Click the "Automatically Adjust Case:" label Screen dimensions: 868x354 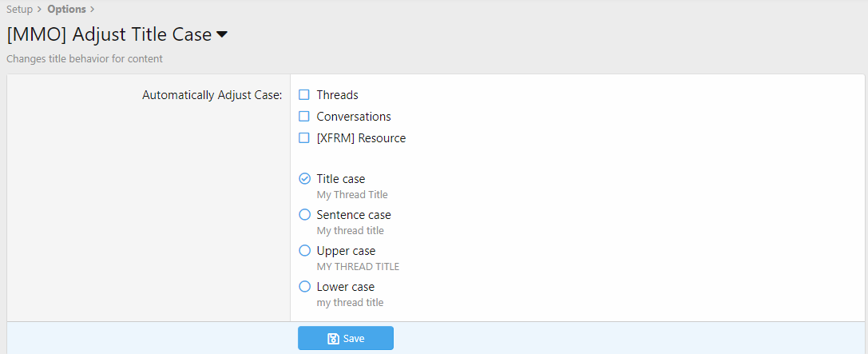click(212, 95)
